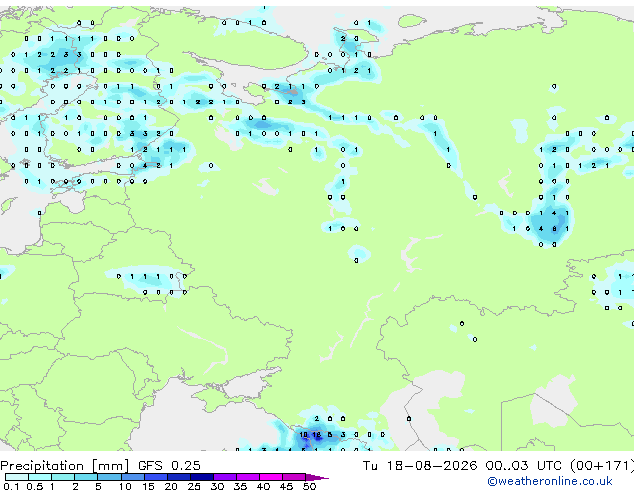This screenshot has width=634, height=490.
Task: Choose the 5–10 mm legend color swatch
Action: pos(109,477)
